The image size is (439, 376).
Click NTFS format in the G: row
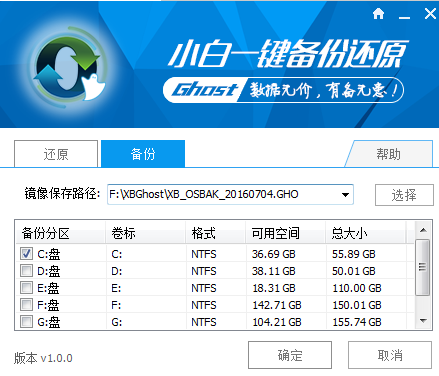204,322
